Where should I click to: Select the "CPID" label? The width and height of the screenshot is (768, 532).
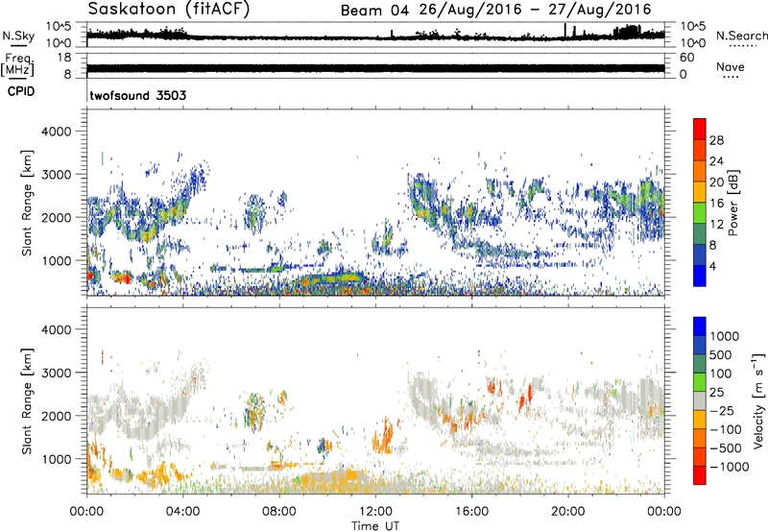coord(21,91)
